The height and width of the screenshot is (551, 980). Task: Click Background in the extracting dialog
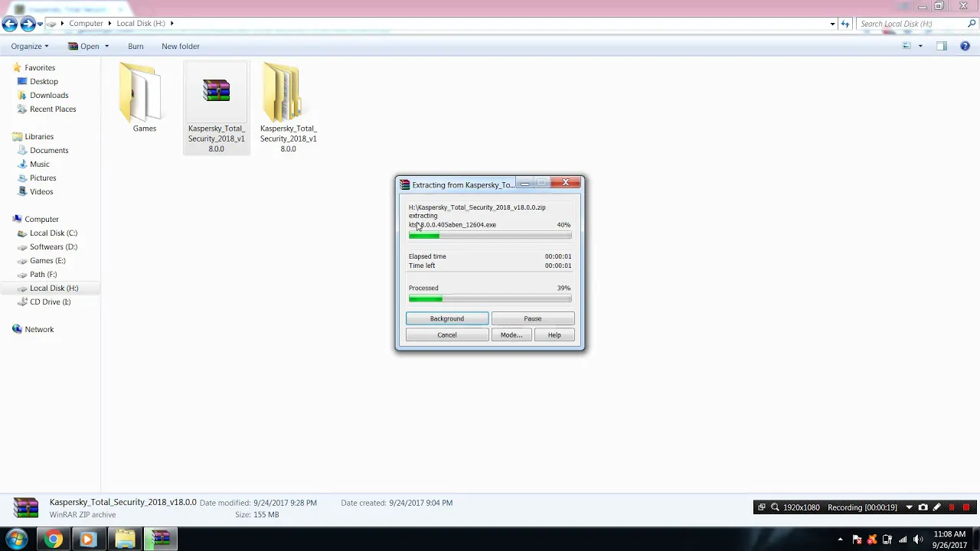pyautogui.click(x=447, y=318)
